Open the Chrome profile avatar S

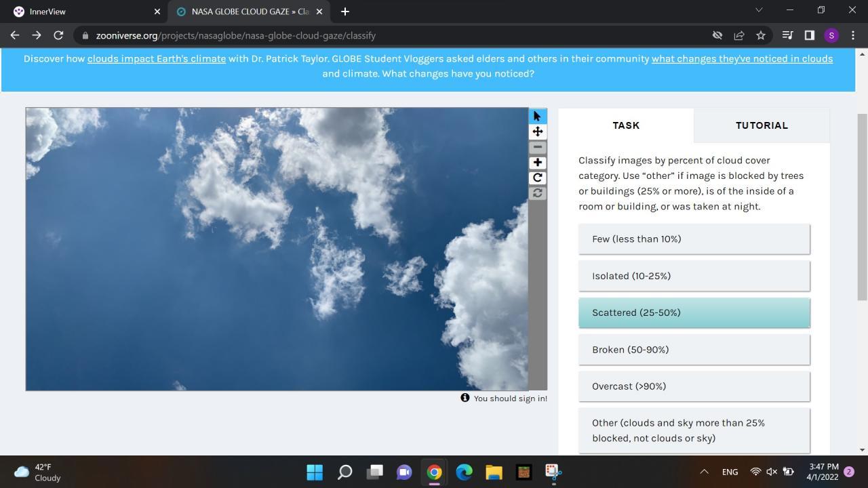tap(831, 35)
